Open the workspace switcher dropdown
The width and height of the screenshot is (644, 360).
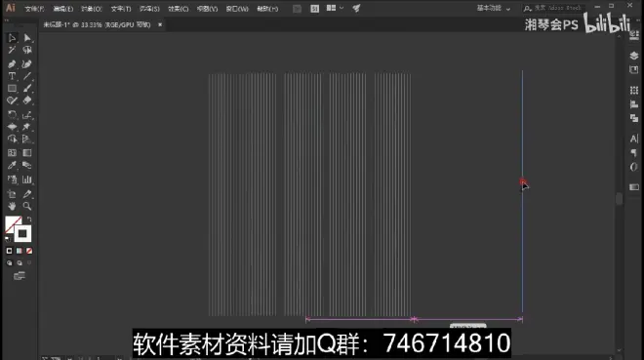point(494,8)
